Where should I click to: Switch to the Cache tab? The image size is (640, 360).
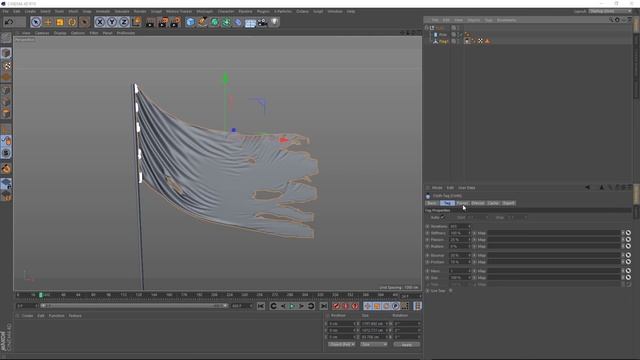point(493,203)
